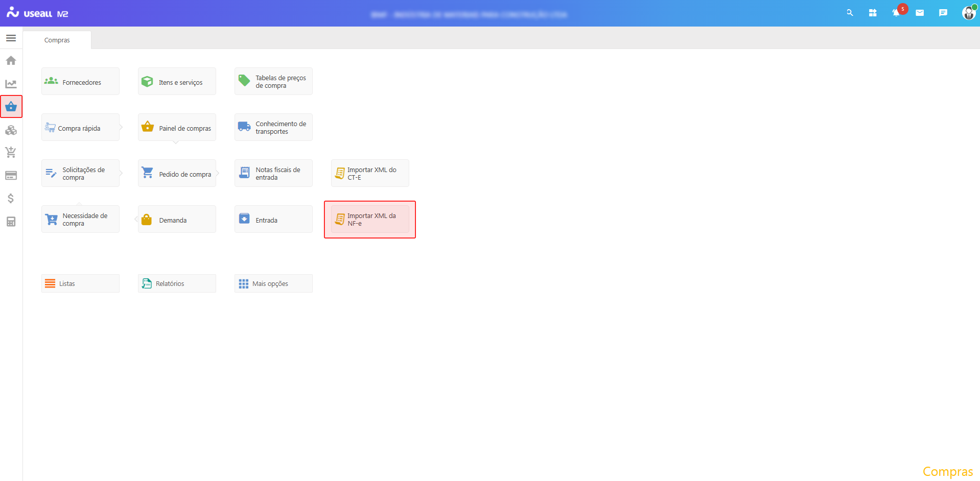The width and height of the screenshot is (980, 481).
Task: Go to the Home sidebar icon
Action: (11, 61)
